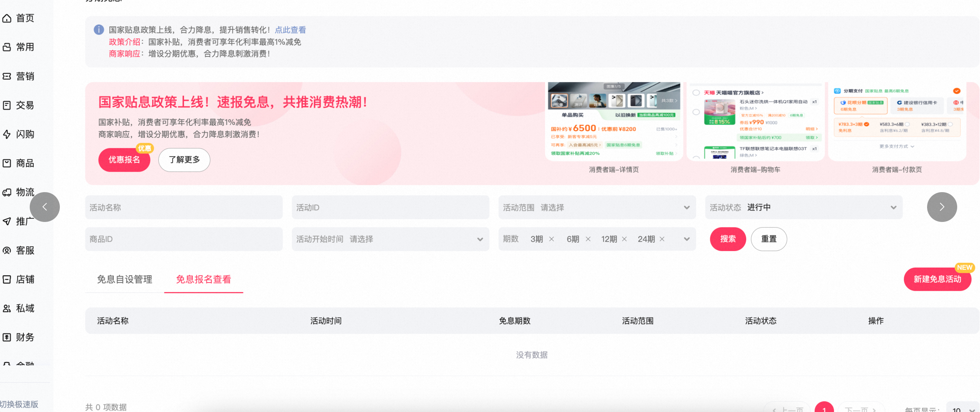Remove the 12期 tag from 期数 filter
This screenshot has height=412, width=980.
click(624, 239)
